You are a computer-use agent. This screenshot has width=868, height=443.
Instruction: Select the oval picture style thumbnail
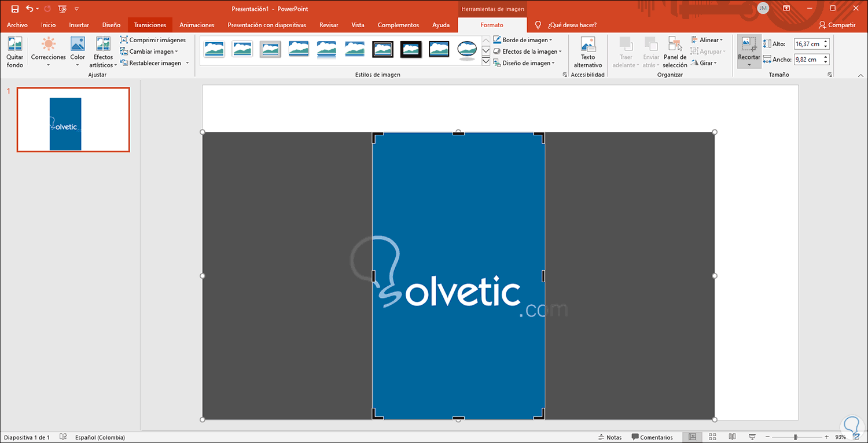[x=466, y=50]
